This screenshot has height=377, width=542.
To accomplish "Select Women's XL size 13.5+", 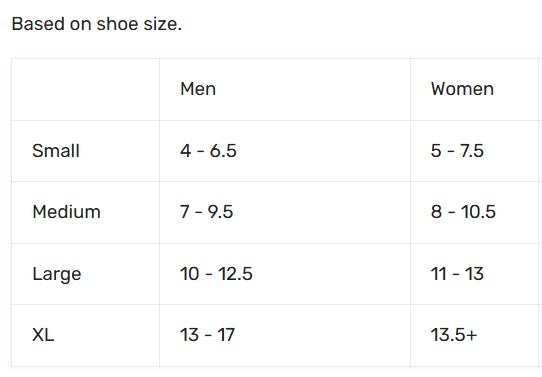I will click(454, 334).
